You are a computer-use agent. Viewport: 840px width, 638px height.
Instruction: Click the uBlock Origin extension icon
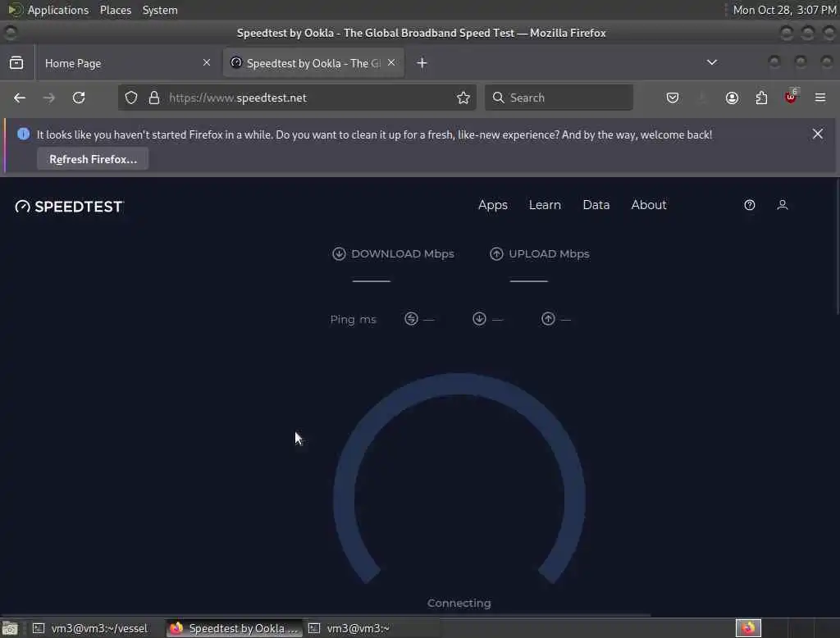pyautogui.click(x=792, y=97)
